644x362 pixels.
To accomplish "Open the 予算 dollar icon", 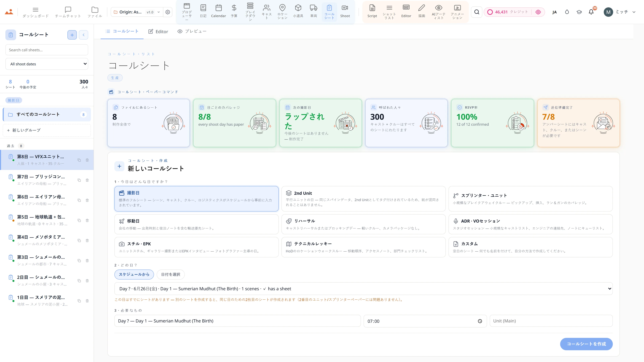I will (234, 8).
